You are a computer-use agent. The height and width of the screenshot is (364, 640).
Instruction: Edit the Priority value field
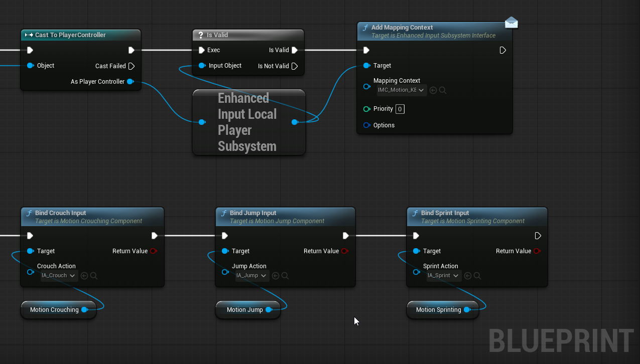click(400, 109)
